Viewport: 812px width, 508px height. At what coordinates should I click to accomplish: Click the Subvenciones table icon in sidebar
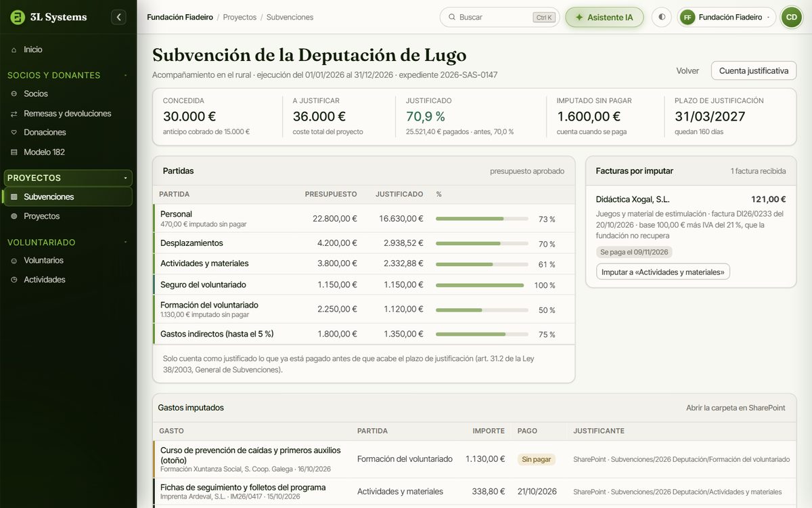pos(14,197)
